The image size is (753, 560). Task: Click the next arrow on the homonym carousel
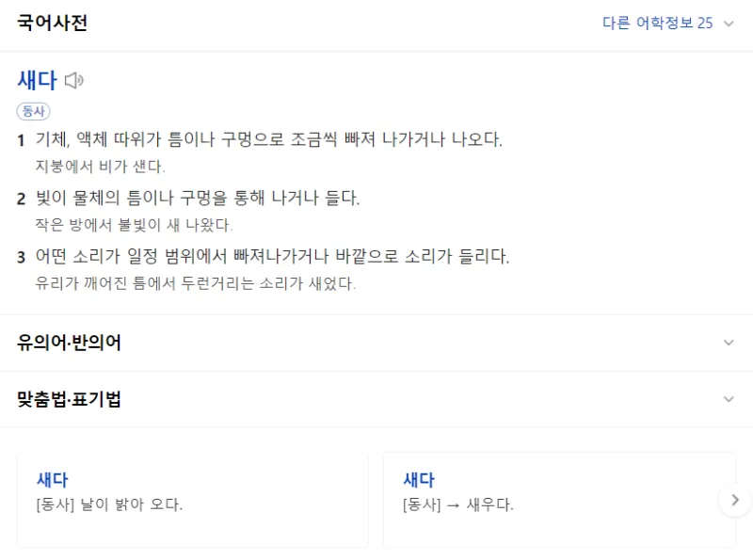coord(735,500)
